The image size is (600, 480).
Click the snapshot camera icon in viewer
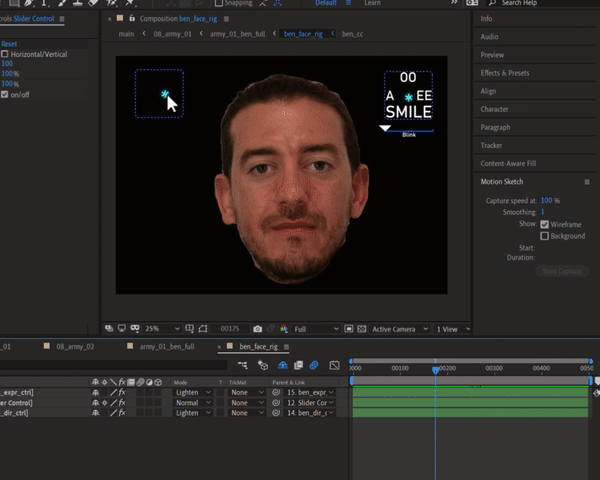coord(257,328)
